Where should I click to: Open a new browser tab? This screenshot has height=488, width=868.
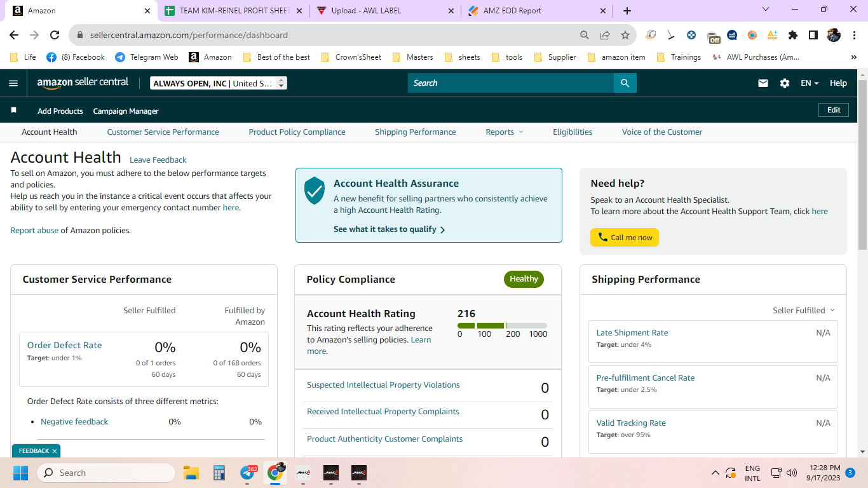tap(627, 11)
